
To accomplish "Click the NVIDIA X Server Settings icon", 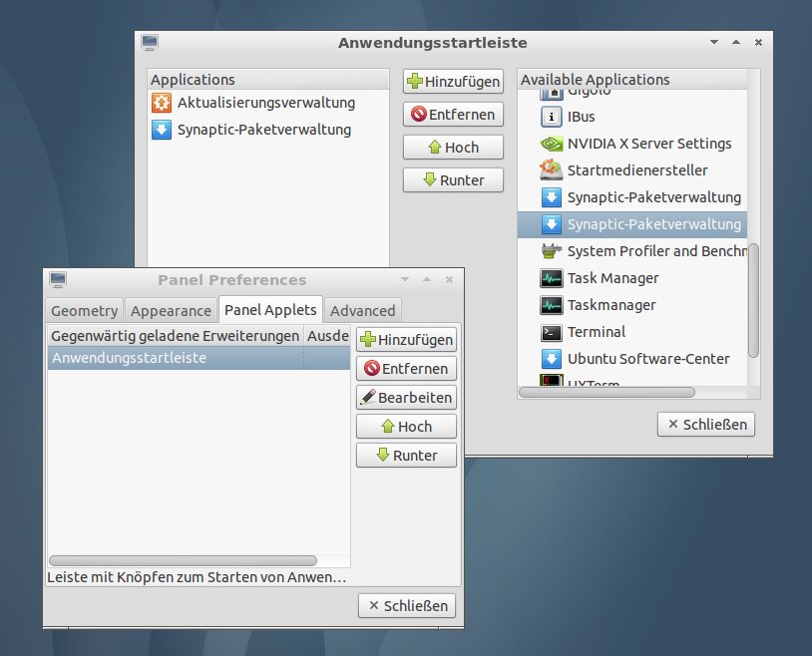I will (551, 144).
